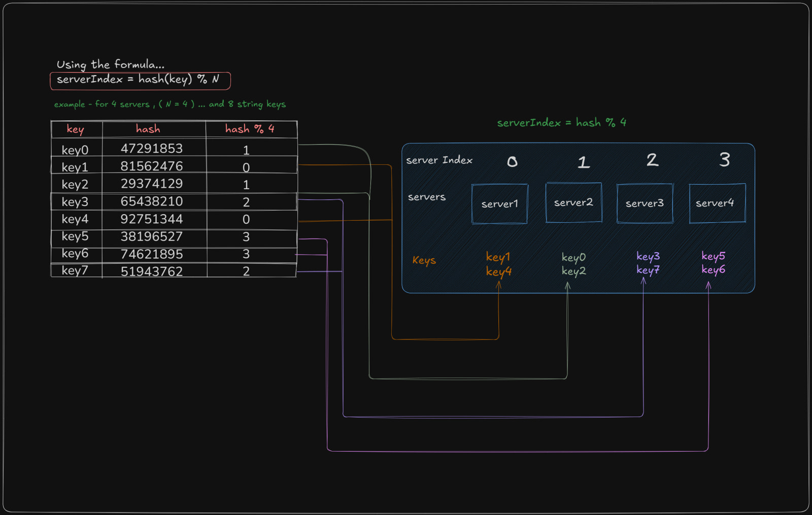Select table cell 'key2'

pyautogui.click(x=75, y=184)
